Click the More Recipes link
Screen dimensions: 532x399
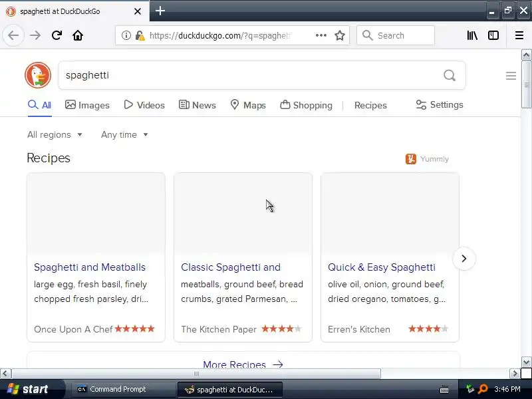click(243, 364)
